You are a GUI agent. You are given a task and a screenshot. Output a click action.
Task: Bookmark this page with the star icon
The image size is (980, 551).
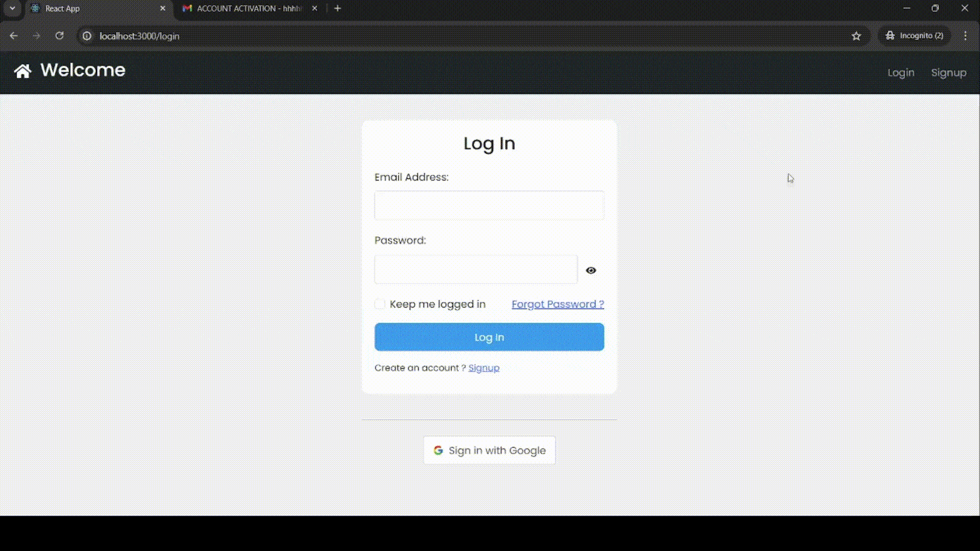click(856, 36)
